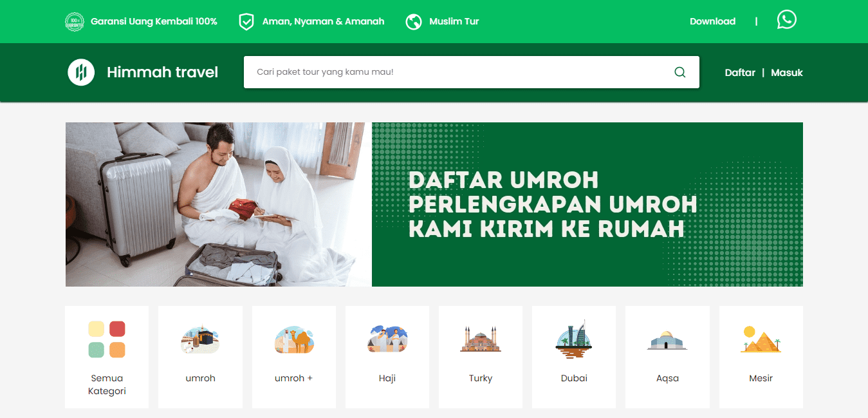Open the Daftar Umroh promotional banner
Image resolution: width=868 pixels, height=418 pixels.
(x=434, y=204)
